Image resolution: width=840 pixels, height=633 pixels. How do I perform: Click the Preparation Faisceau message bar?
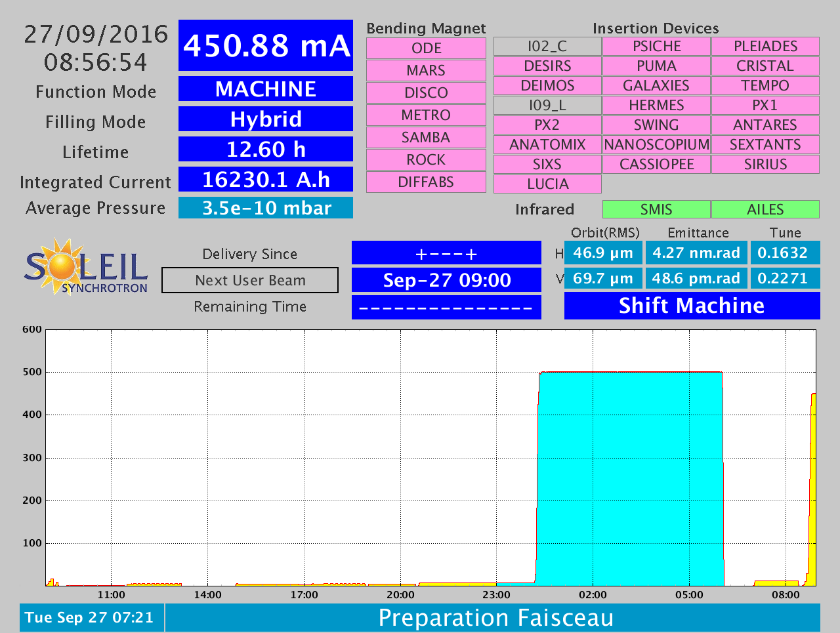(493, 618)
